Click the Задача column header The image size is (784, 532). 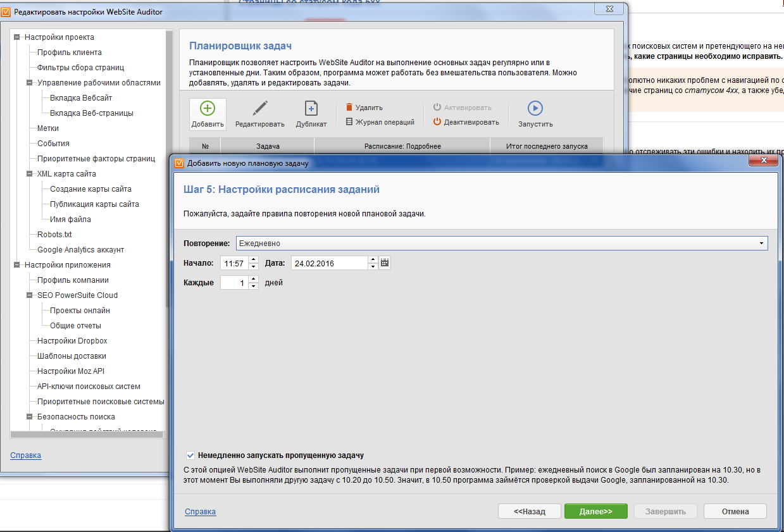268,146
